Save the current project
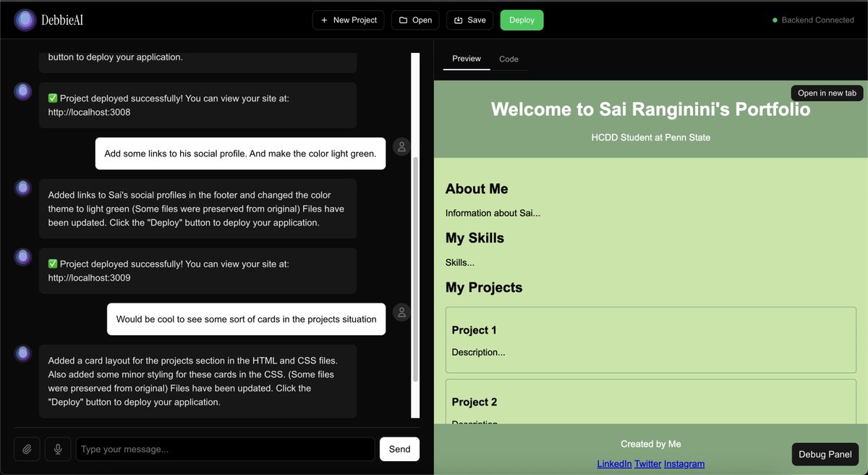 [469, 20]
